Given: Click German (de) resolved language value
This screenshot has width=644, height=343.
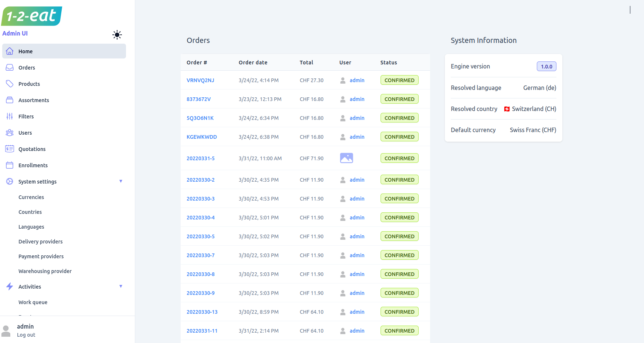Looking at the screenshot, I should (x=539, y=88).
